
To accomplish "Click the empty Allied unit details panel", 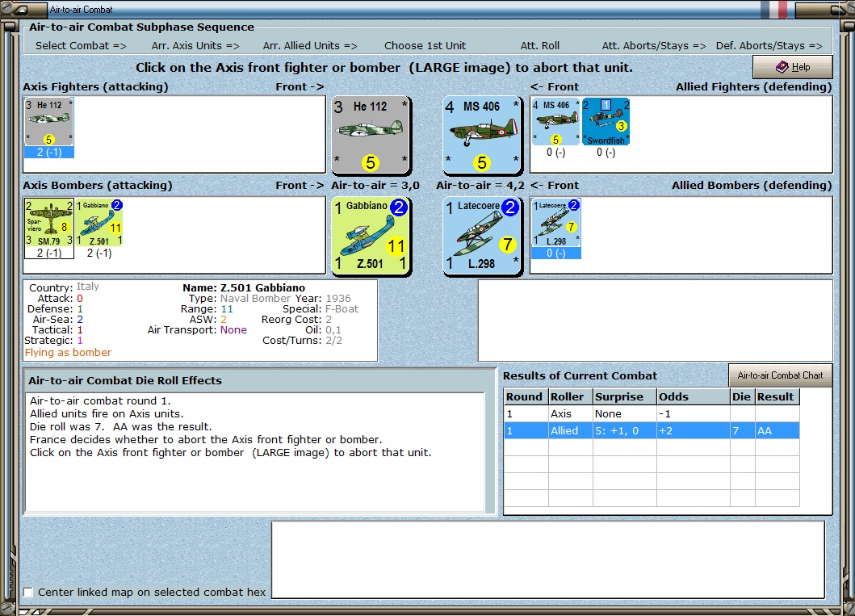I will pos(656,321).
